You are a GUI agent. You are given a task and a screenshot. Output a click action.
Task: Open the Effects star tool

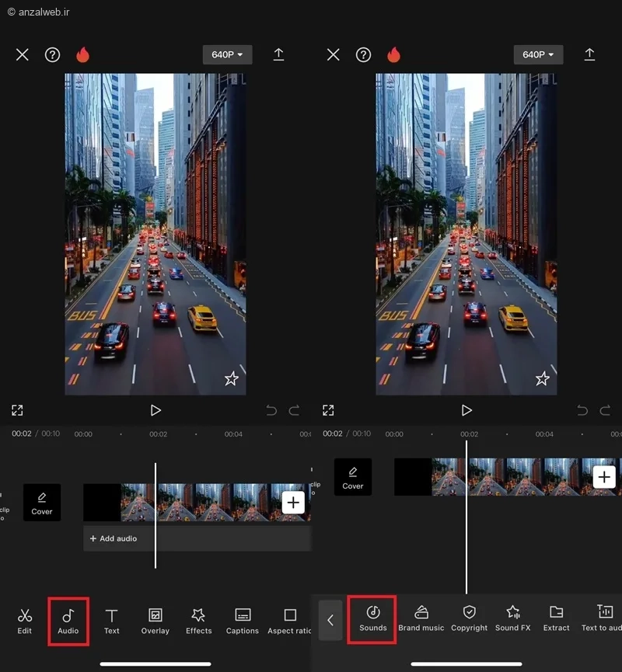[198, 621]
